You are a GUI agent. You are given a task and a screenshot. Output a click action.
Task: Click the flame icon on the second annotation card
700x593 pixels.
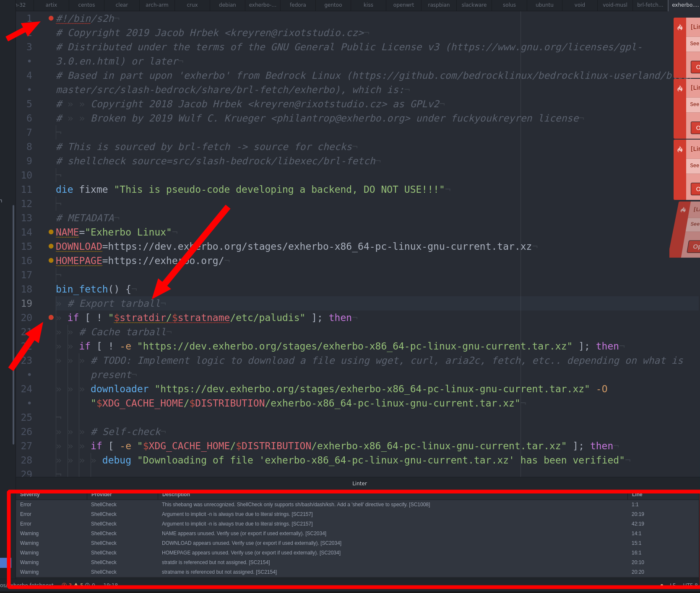coord(681,88)
